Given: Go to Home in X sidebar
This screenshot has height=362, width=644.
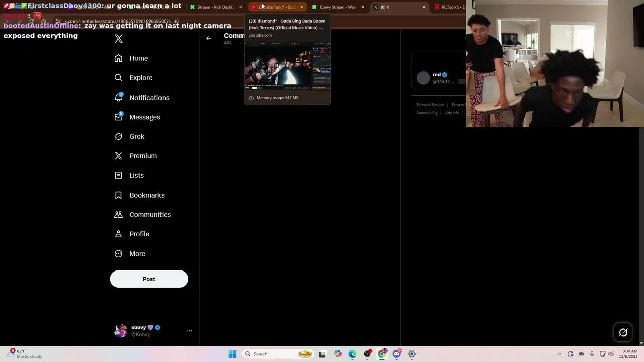Looking at the screenshot, I should tap(138, 58).
